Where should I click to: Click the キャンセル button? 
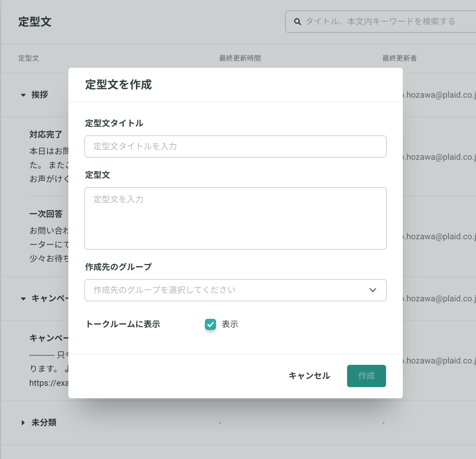(309, 376)
